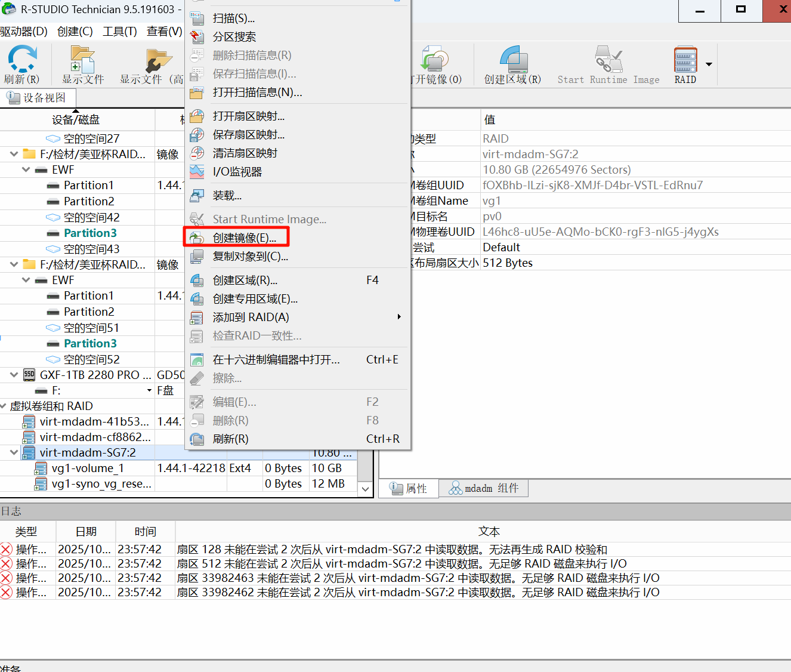
Task: Click the device list scroll-down arrow
Action: tap(365, 489)
